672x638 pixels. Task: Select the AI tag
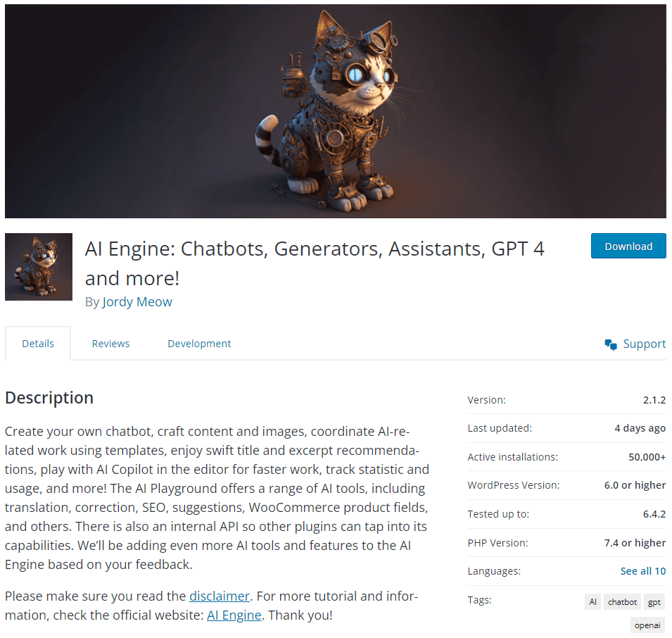[x=592, y=601]
